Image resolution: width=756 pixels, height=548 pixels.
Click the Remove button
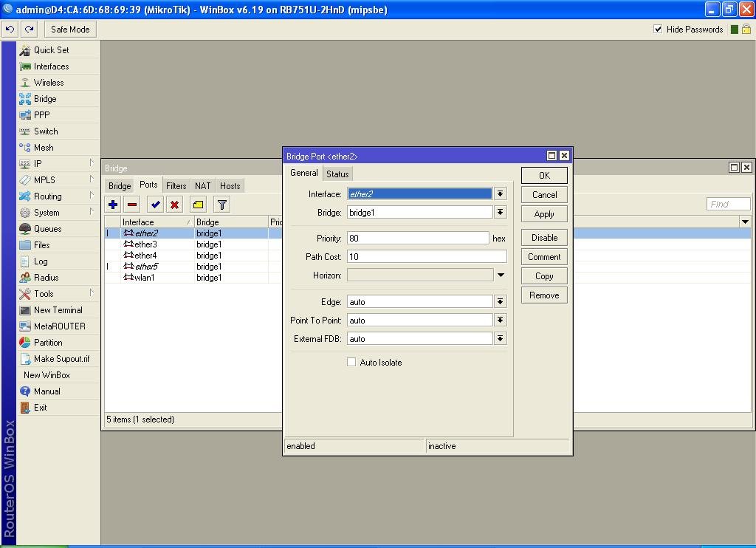(544, 295)
